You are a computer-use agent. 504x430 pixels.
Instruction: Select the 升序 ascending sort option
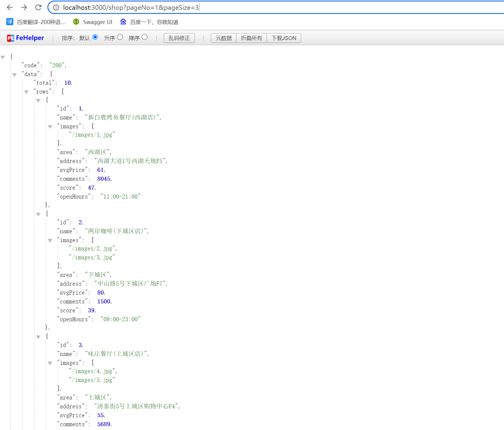pos(120,37)
